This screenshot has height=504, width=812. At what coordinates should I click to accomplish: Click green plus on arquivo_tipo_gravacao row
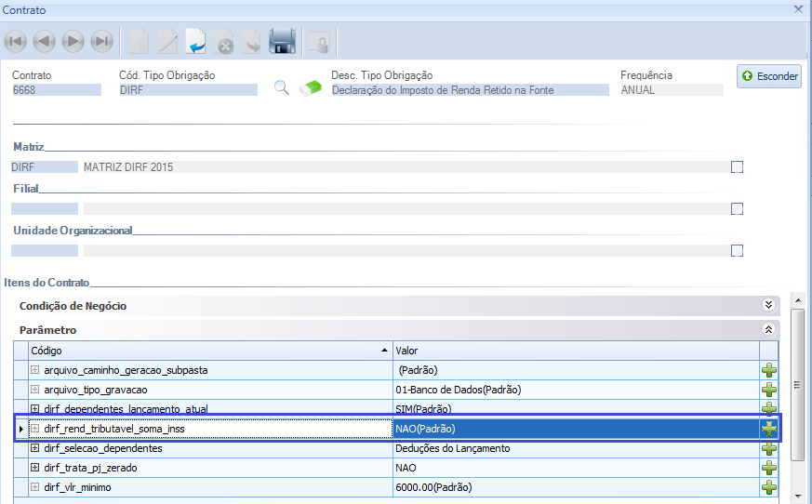pos(769,390)
